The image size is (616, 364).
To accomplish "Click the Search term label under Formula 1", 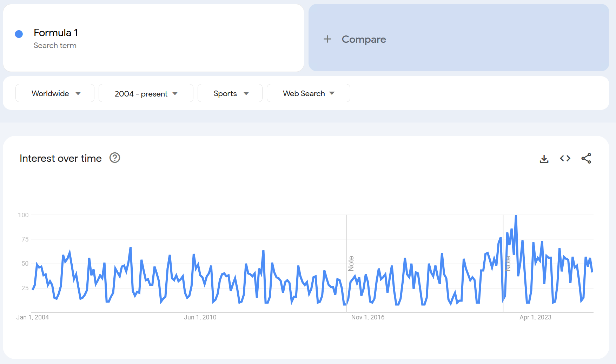I will point(55,46).
